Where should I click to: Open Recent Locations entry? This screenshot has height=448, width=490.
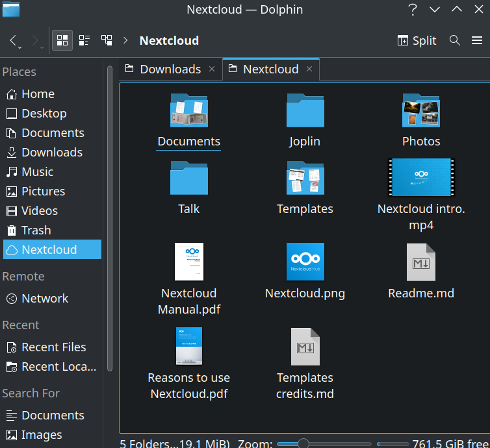click(52, 367)
